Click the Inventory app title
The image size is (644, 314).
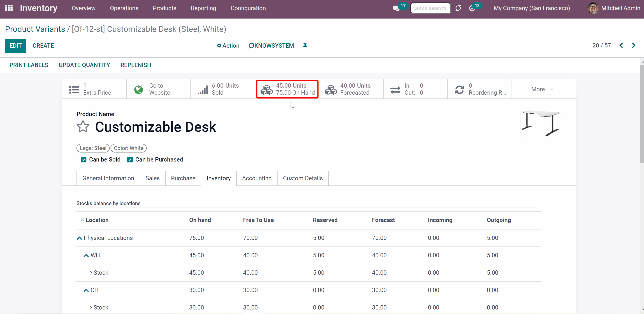click(x=39, y=8)
